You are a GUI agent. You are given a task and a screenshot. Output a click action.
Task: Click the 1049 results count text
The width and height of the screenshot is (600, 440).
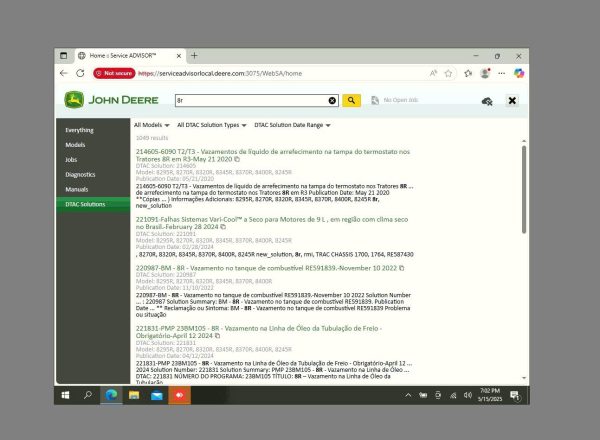pos(152,138)
